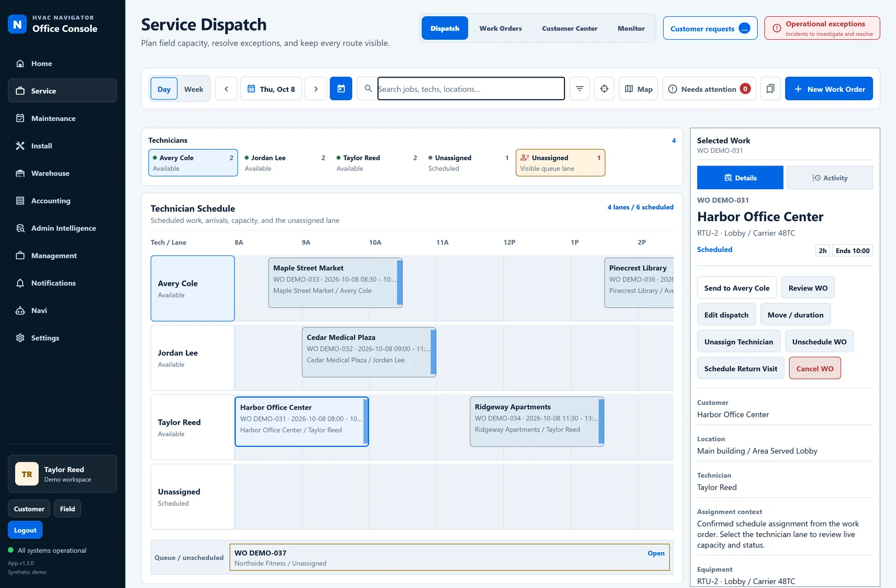This screenshot has width=896, height=588.
Task: Select the Avery Cole schedule lane
Action: click(x=193, y=288)
